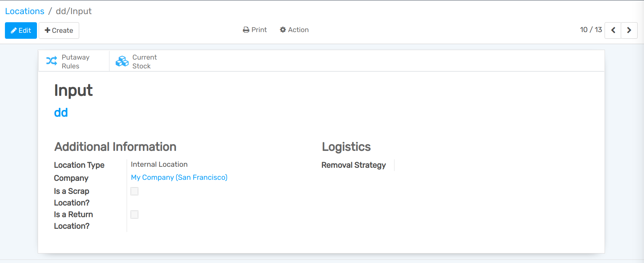Click the gear icon beside Action
Viewport: 644px width, 263px height.
(x=283, y=30)
